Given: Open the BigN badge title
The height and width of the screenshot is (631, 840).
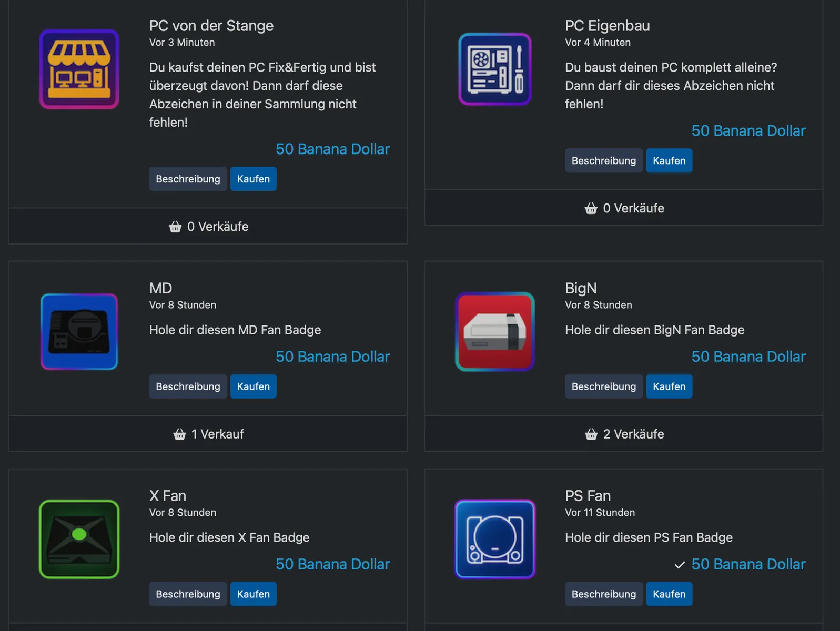Looking at the screenshot, I should click(581, 288).
